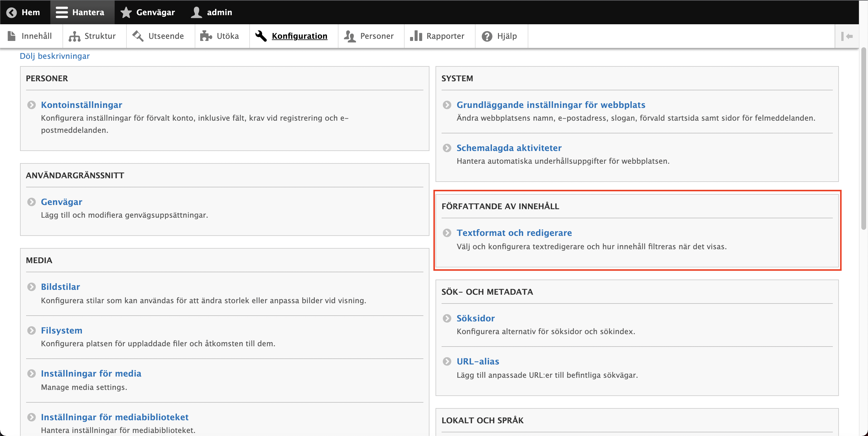
Task: Click the SYSTEM panel heading
Action: (x=457, y=79)
